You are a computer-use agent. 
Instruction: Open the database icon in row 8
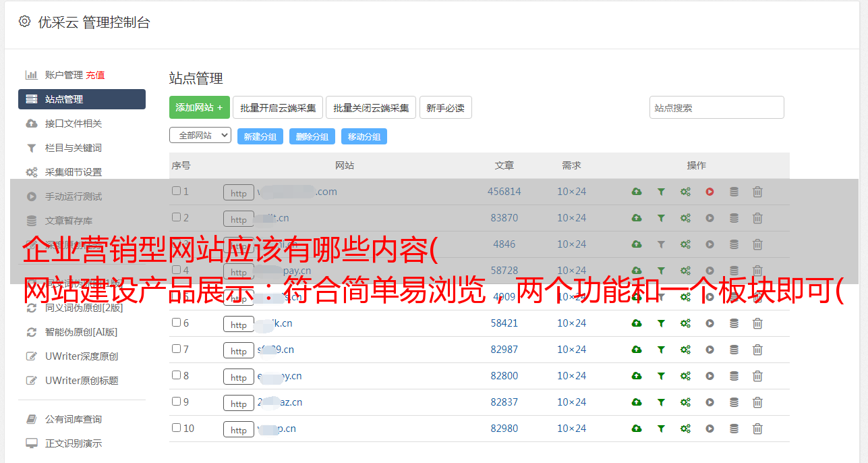point(734,376)
